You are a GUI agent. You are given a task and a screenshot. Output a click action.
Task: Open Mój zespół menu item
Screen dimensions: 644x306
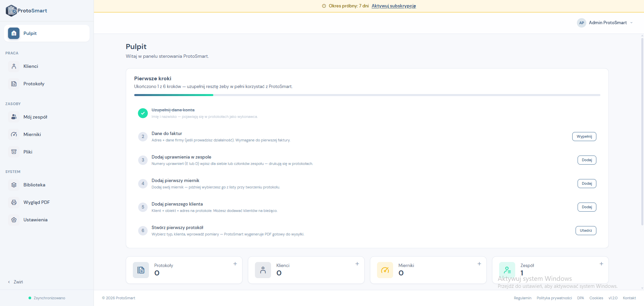pyautogui.click(x=47, y=117)
